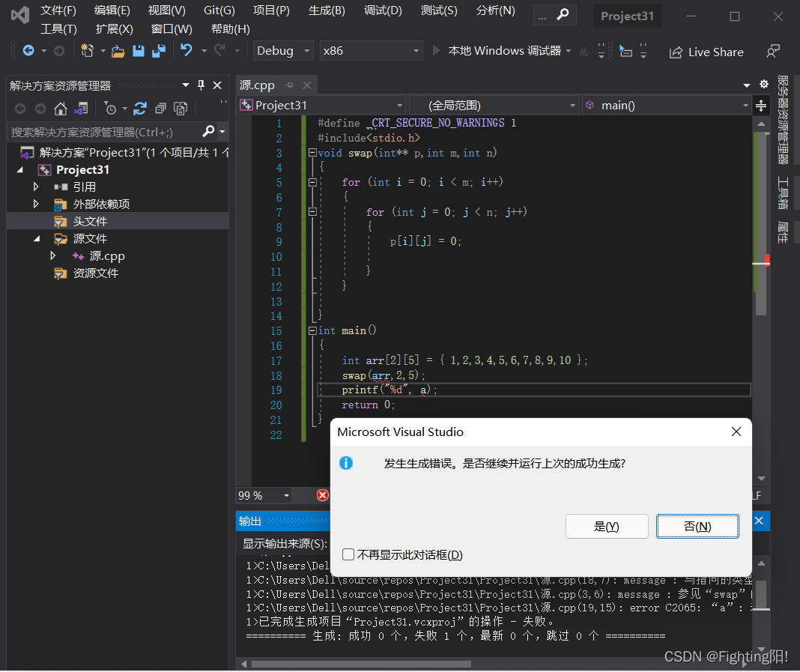Open the Debug configuration dropdown
Screen dimensions: 800x672
click(283, 50)
